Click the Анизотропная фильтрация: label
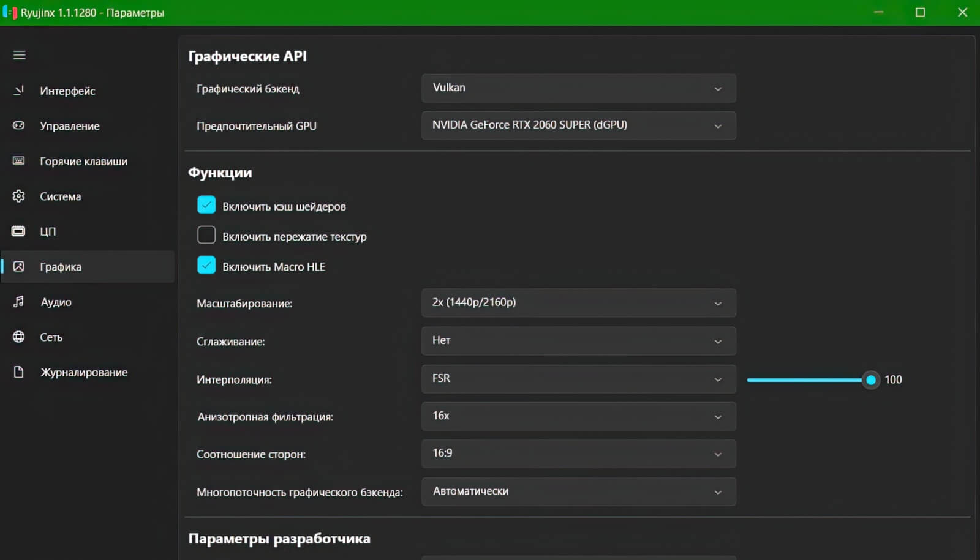 tap(265, 417)
